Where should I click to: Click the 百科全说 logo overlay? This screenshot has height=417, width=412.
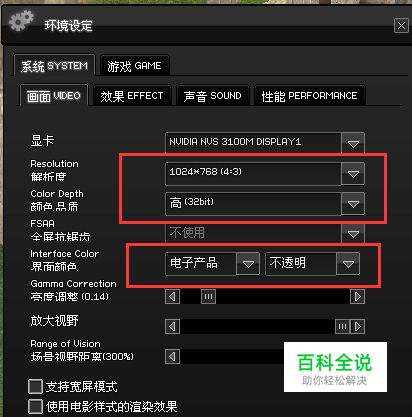pyautogui.click(x=335, y=367)
